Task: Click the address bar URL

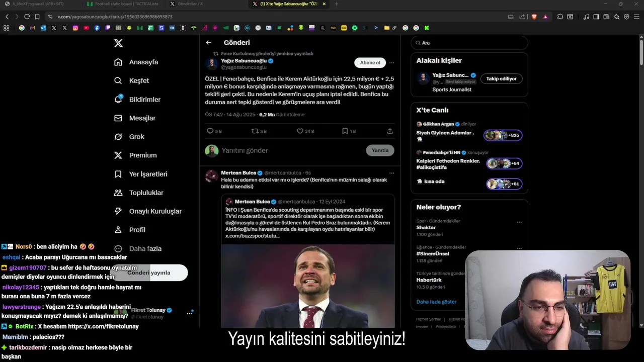Action: click(x=115, y=17)
